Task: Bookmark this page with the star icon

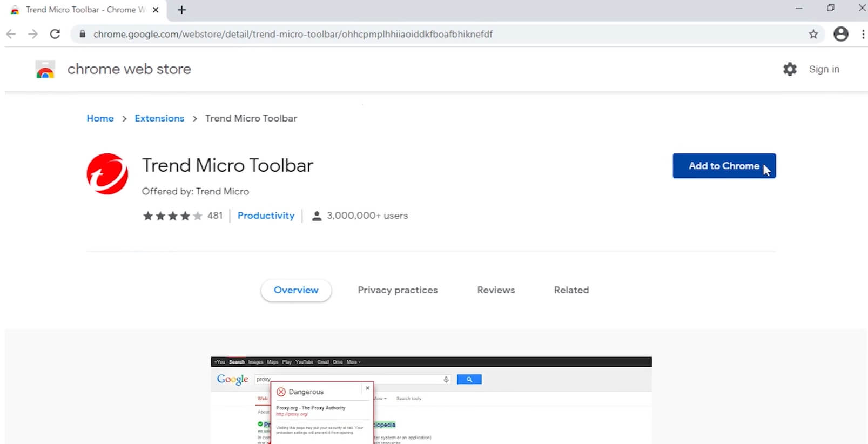Action: coord(813,34)
